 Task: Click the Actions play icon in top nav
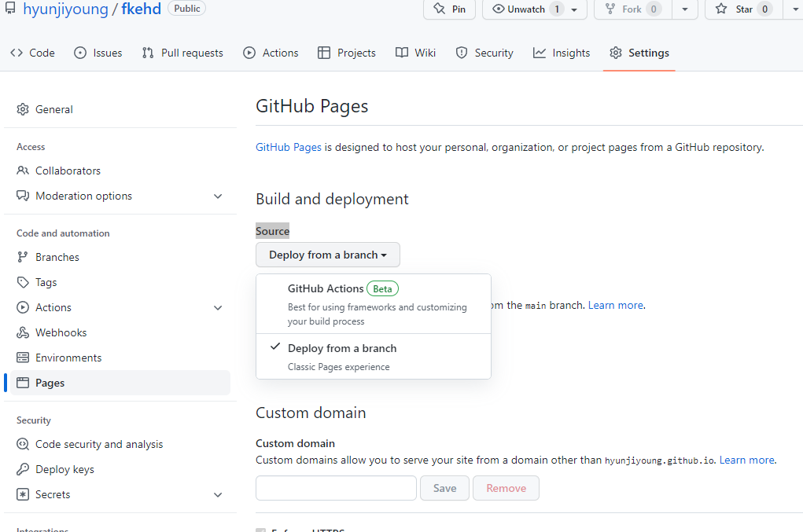(249, 53)
